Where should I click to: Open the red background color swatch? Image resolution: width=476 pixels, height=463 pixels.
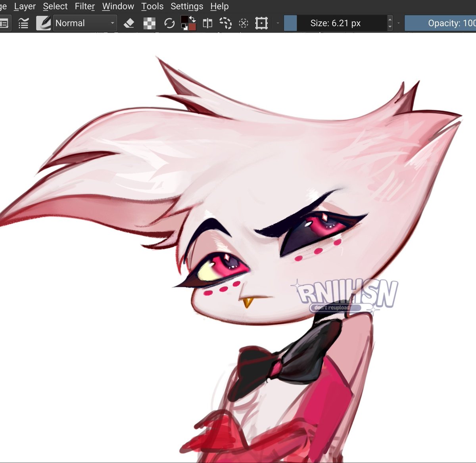click(x=192, y=27)
